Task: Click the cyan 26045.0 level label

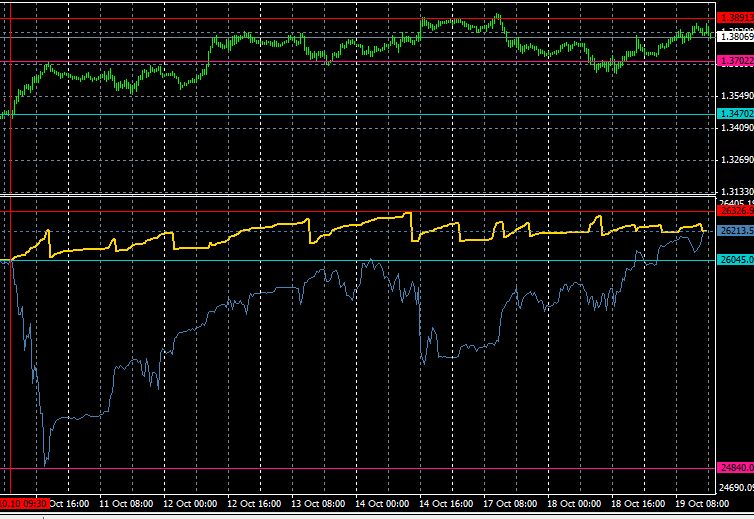Action: 735,260
